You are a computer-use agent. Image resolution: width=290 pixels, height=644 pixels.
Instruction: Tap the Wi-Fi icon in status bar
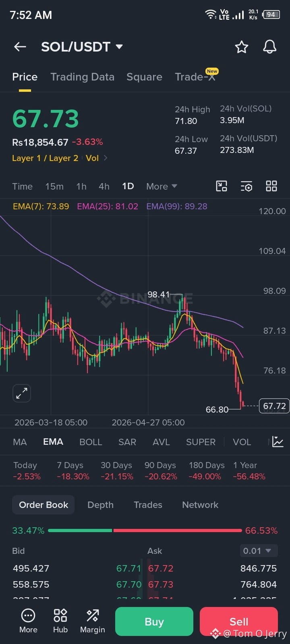pos(210,14)
